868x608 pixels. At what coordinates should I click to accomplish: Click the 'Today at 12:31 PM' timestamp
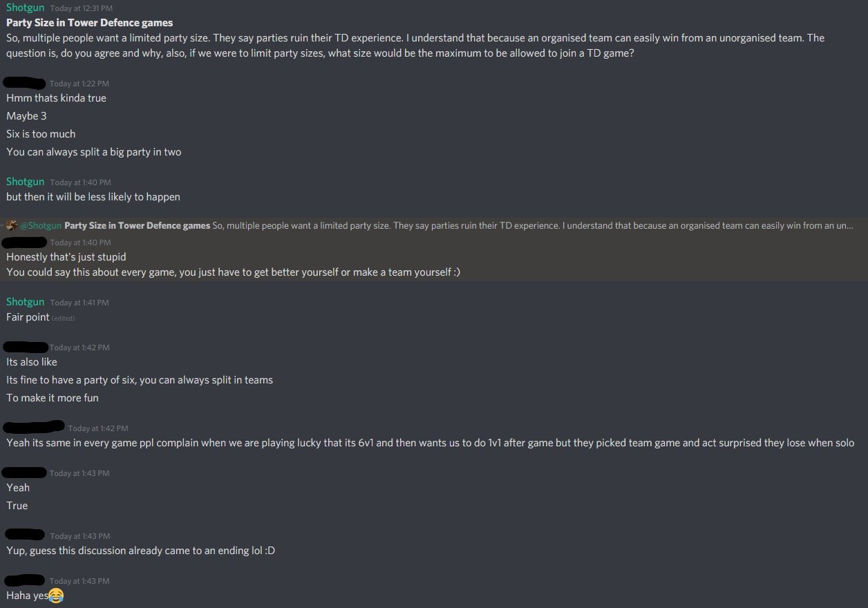click(82, 9)
